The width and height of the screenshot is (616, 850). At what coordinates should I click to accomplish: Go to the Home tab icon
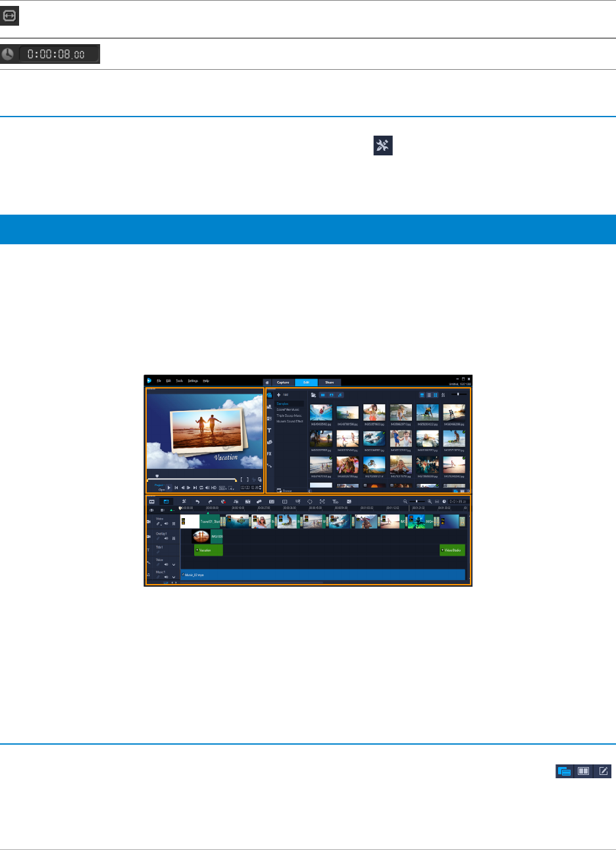click(x=267, y=383)
